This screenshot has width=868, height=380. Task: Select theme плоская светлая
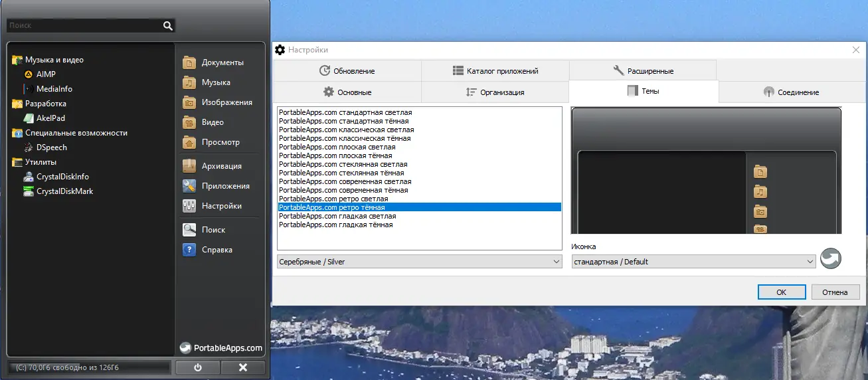point(419,147)
